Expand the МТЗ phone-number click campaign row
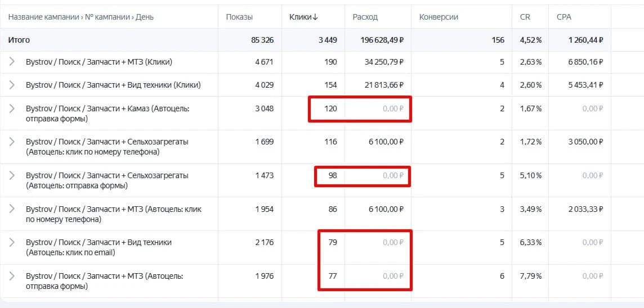 tap(12, 209)
